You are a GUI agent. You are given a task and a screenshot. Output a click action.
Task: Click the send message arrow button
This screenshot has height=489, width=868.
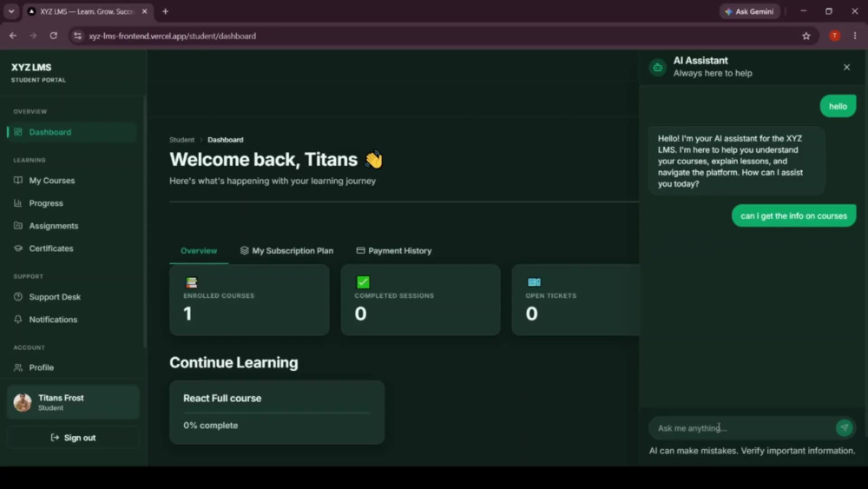pyautogui.click(x=845, y=427)
